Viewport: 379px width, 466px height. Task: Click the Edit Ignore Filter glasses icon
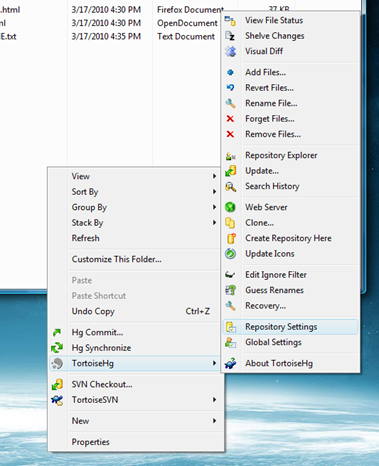tap(230, 275)
